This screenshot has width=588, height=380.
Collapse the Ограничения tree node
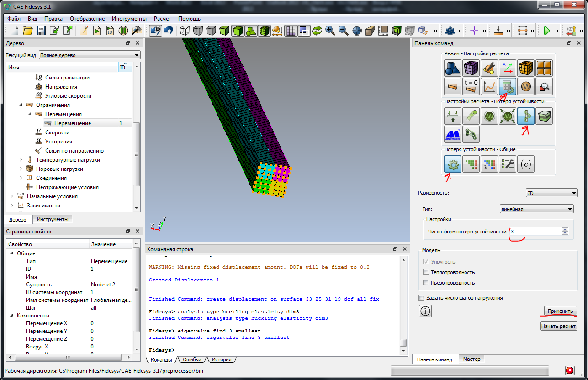pyautogui.click(x=21, y=105)
